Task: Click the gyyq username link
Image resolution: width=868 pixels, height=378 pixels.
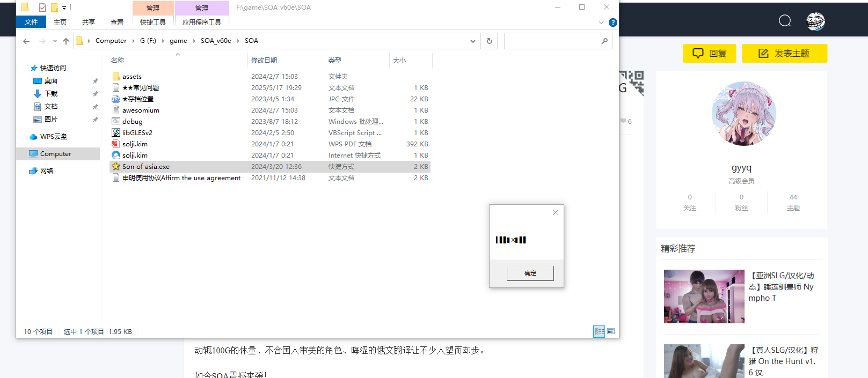Action: click(x=741, y=168)
